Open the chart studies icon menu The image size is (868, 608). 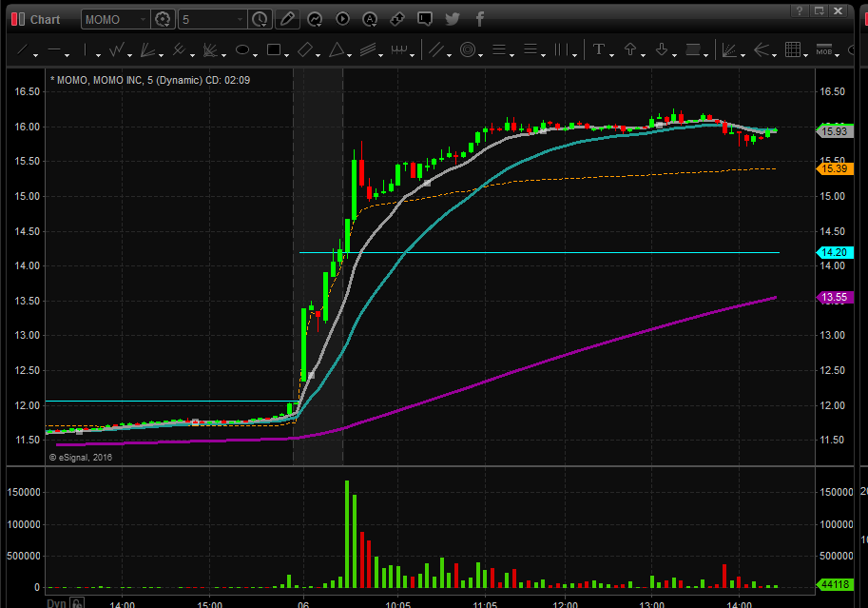pyautogui.click(x=315, y=19)
